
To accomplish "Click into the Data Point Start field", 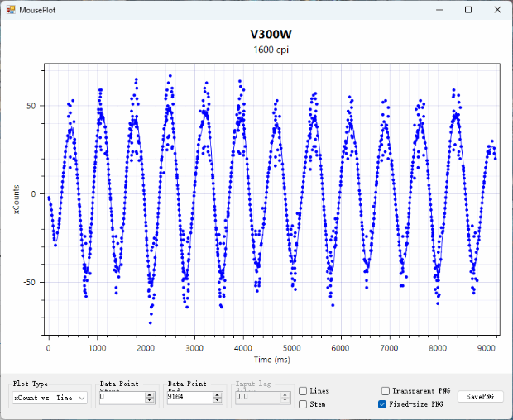I will tap(122, 397).
